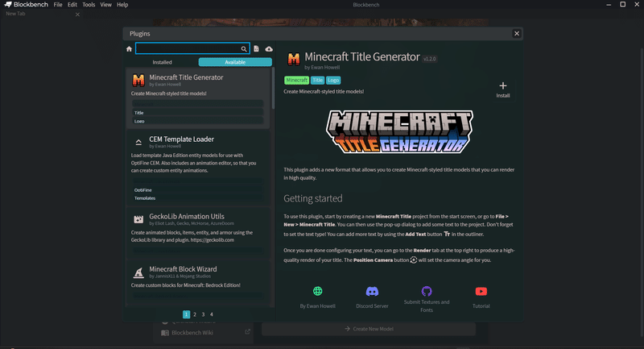The width and height of the screenshot is (644, 349).
Task: Click the plugins home icon
Action: point(129,49)
